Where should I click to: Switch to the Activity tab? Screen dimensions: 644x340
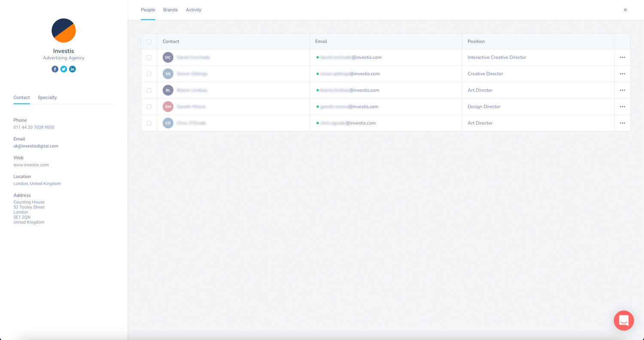tap(193, 10)
